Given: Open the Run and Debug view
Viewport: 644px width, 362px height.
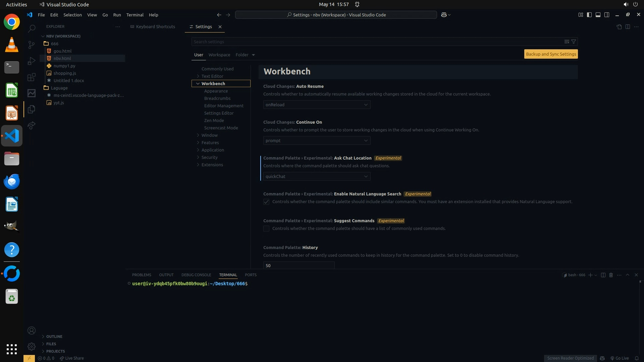Looking at the screenshot, I should point(32,61).
